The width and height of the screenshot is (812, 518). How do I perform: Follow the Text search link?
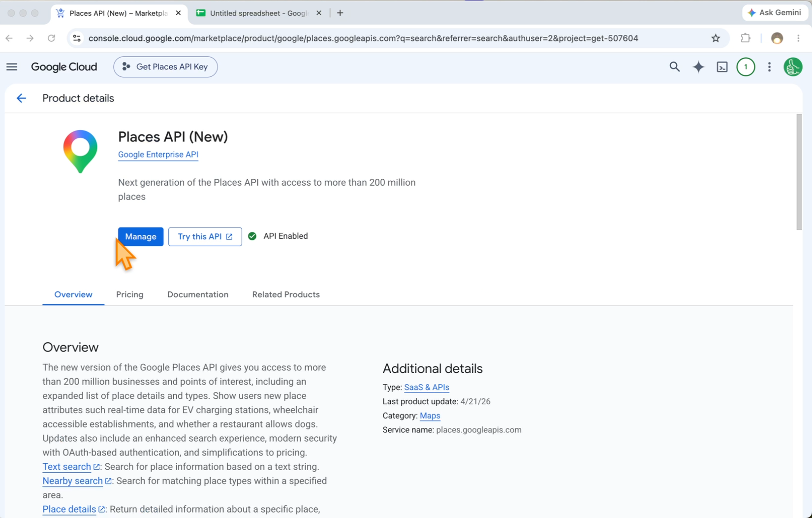click(67, 467)
